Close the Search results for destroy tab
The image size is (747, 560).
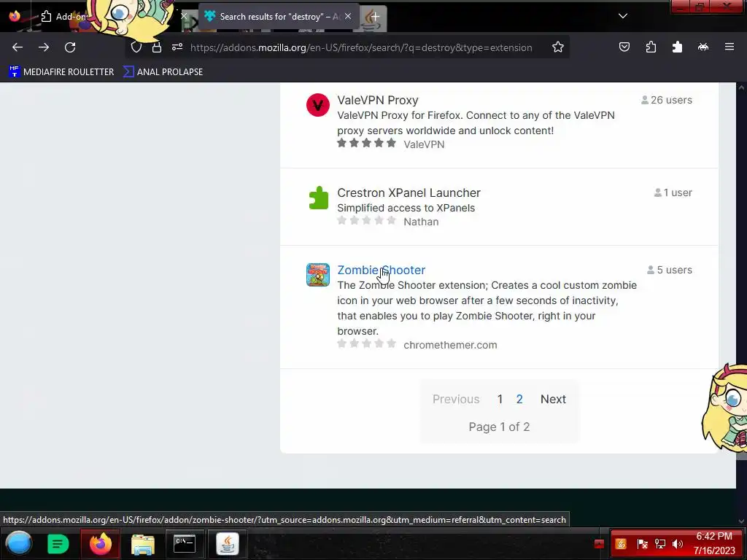coord(348,16)
